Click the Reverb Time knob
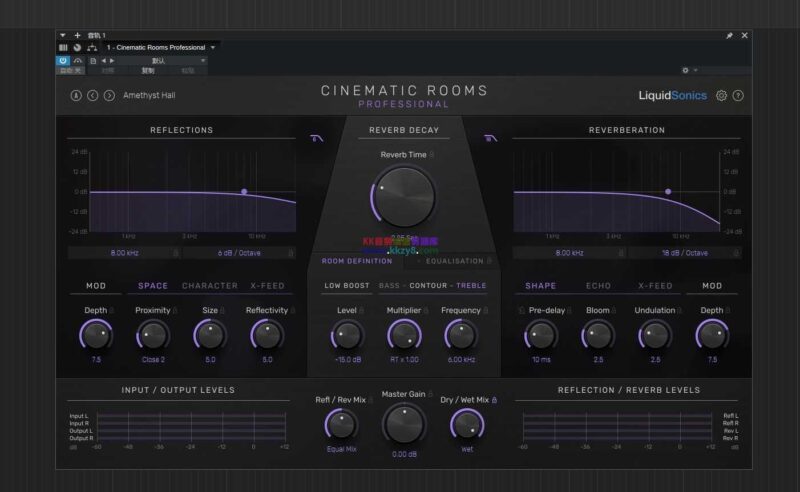 tap(404, 197)
